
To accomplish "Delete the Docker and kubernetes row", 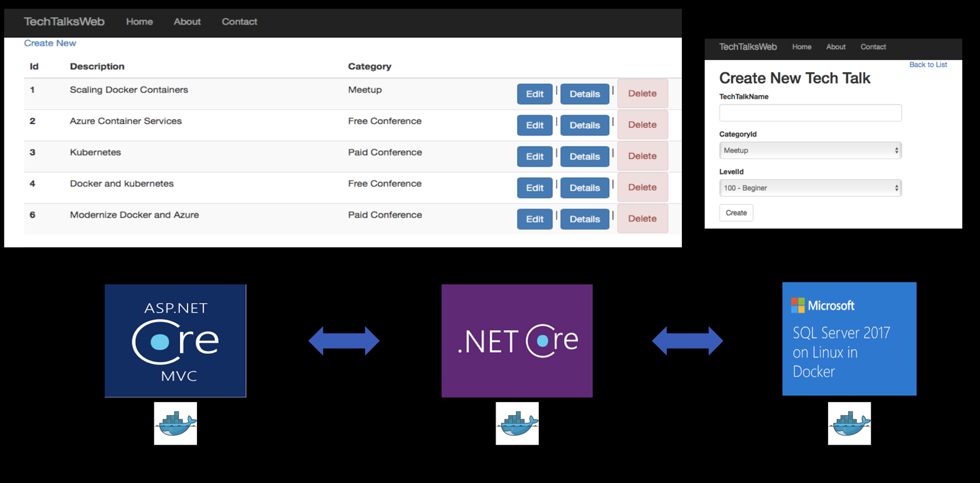I will [642, 188].
